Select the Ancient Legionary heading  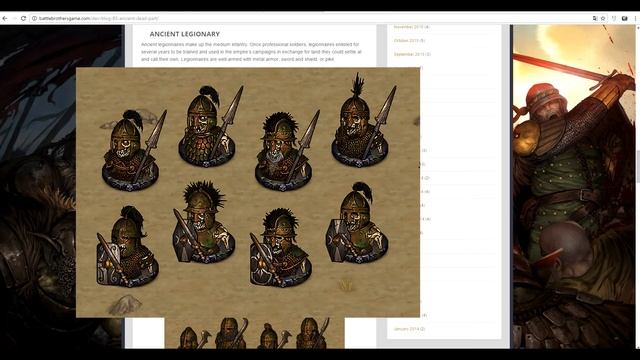click(x=184, y=34)
